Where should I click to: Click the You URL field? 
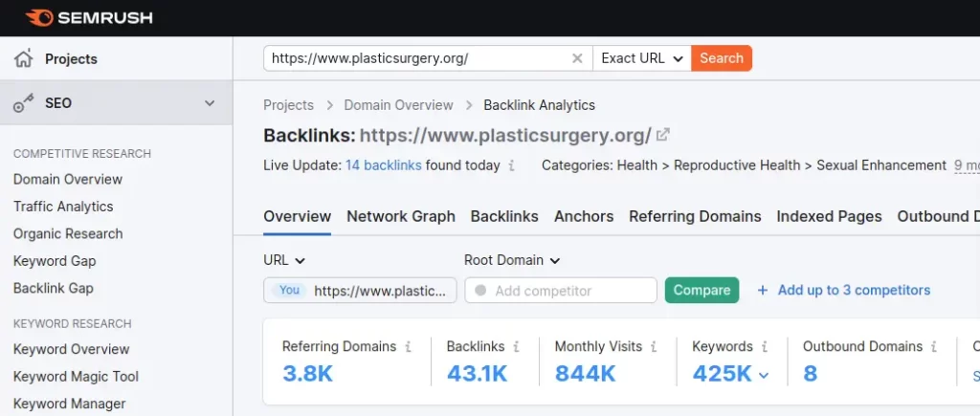pyautogui.click(x=360, y=291)
